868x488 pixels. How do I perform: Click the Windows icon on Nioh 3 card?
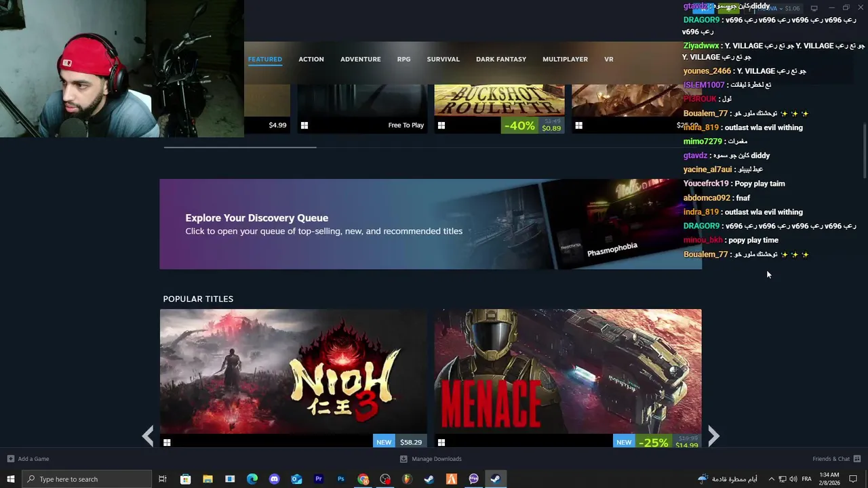click(167, 443)
